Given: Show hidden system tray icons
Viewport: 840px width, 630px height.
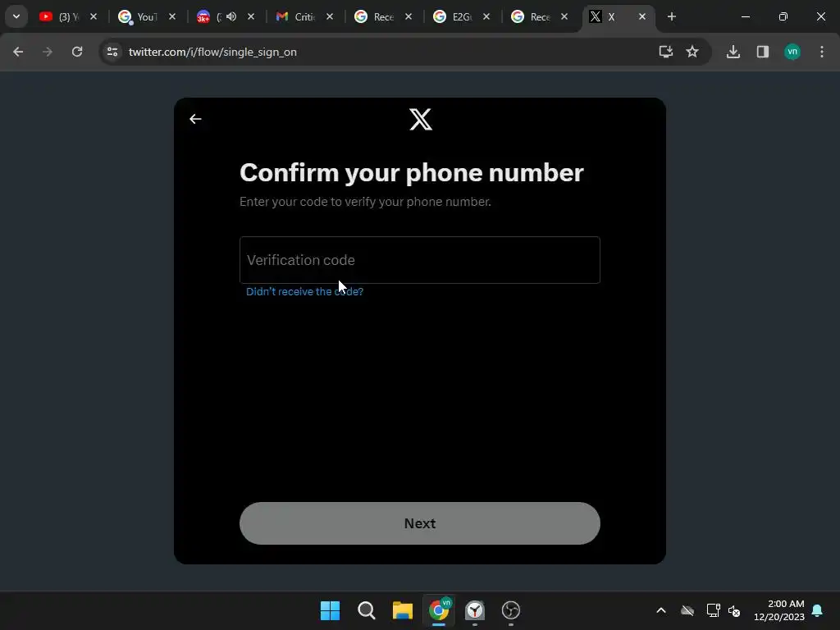Looking at the screenshot, I should pos(661,610).
